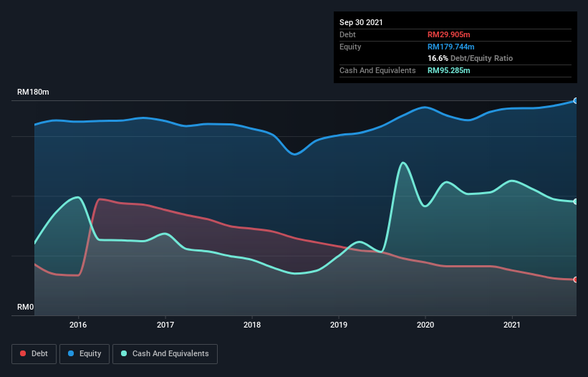Click the 2016 x-axis label
588x377 pixels.
coord(78,325)
